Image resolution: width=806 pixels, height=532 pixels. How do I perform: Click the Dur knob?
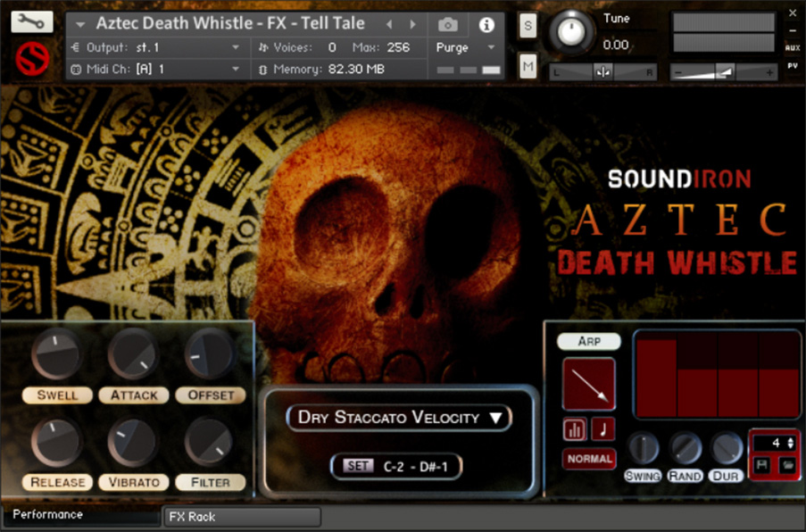pos(726,448)
